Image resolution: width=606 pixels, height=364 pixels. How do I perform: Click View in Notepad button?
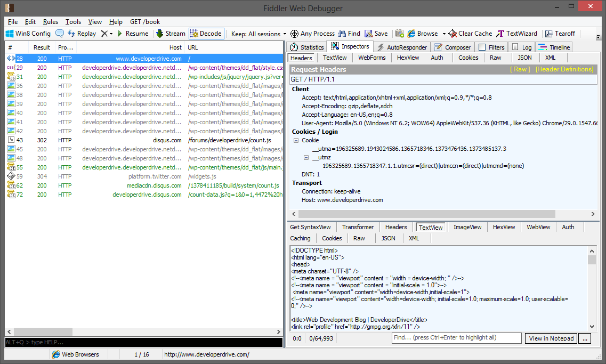point(551,338)
